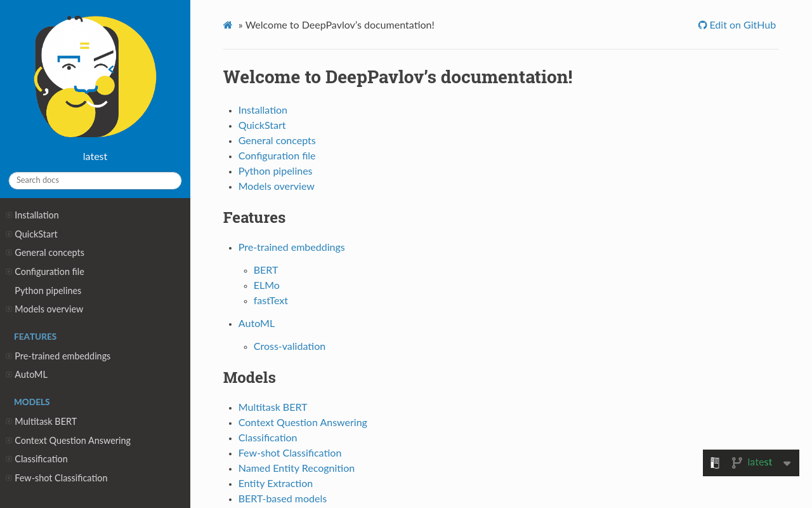Image resolution: width=812 pixels, height=508 pixels.
Task: Open Few-shot Classification in sidebar
Action: [61, 478]
